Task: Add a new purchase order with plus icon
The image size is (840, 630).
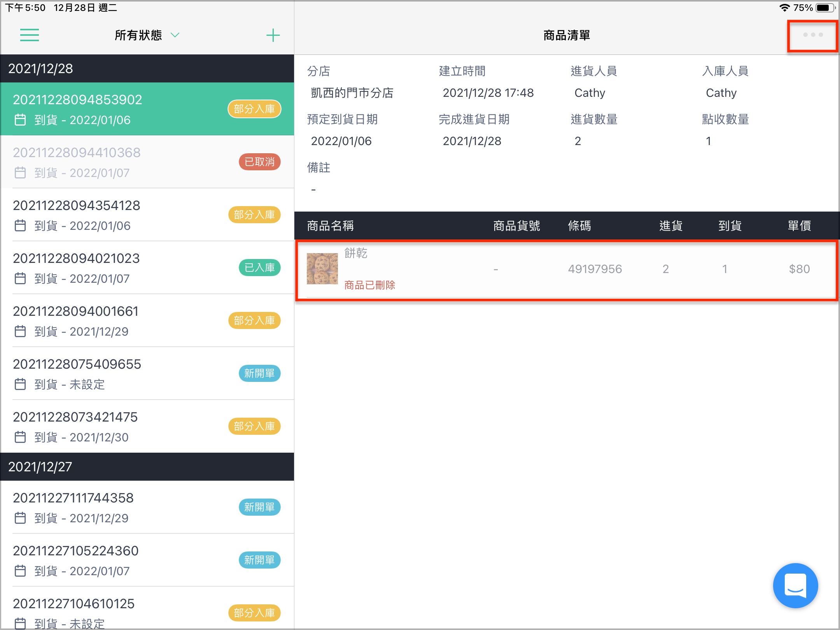Action: coord(273,35)
